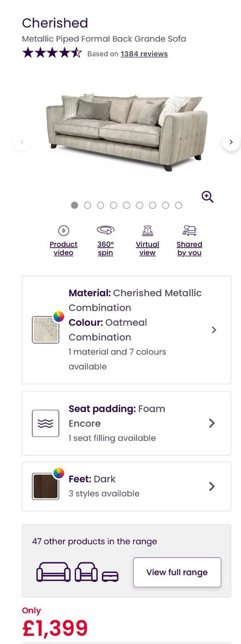
Task: Open the magnifier zoom icon below sofa image
Action: click(x=207, y=197)
